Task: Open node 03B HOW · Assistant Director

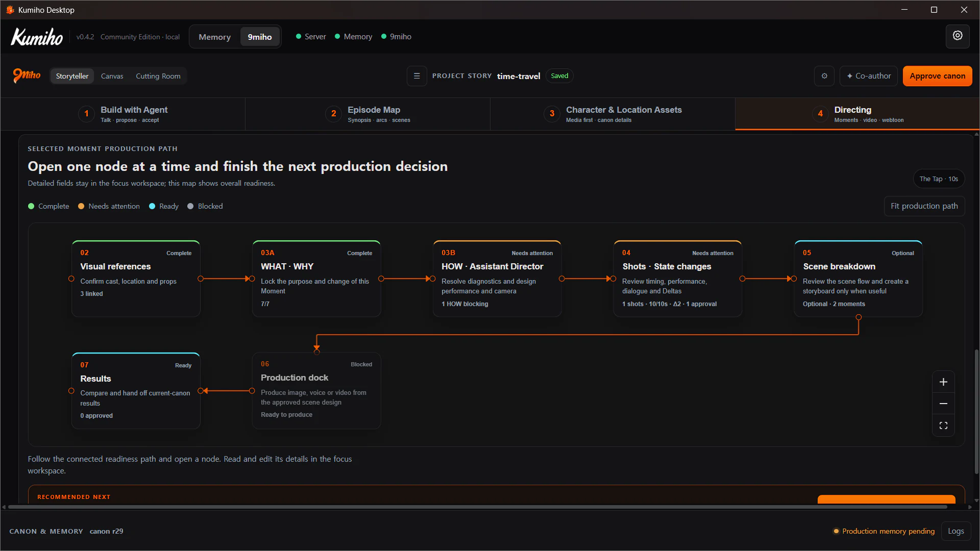Action: (497, 279)
